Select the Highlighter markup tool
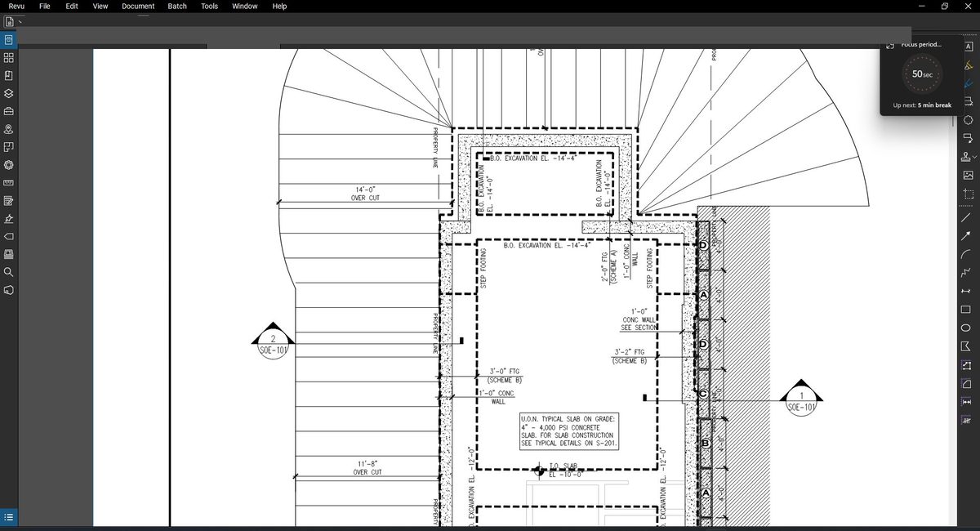980x531 pixels. click(x=967, y=66)
